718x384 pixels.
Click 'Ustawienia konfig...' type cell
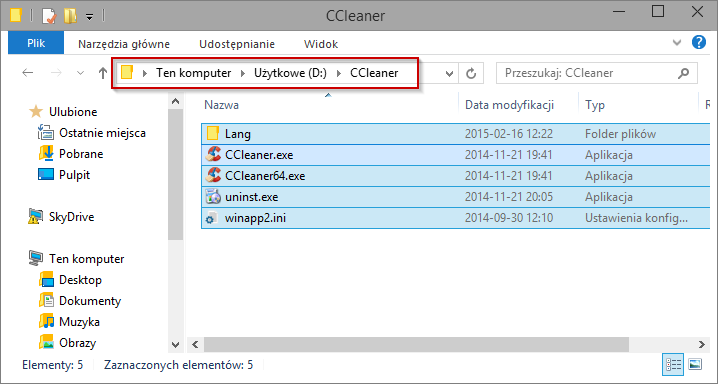tap(636, 218)
